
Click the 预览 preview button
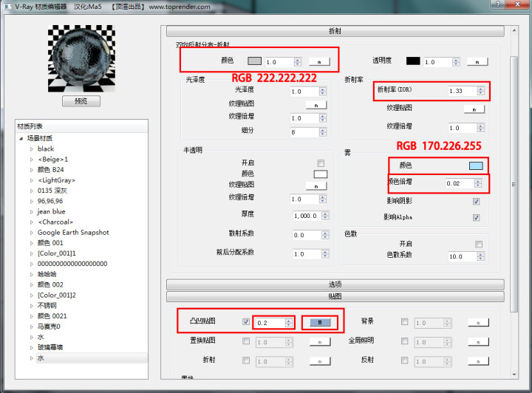[81, 101]
